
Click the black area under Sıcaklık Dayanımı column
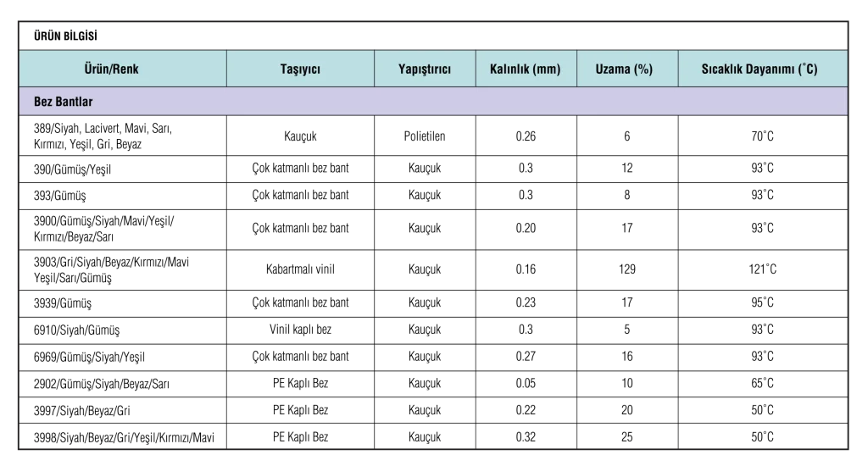(763, 280)
